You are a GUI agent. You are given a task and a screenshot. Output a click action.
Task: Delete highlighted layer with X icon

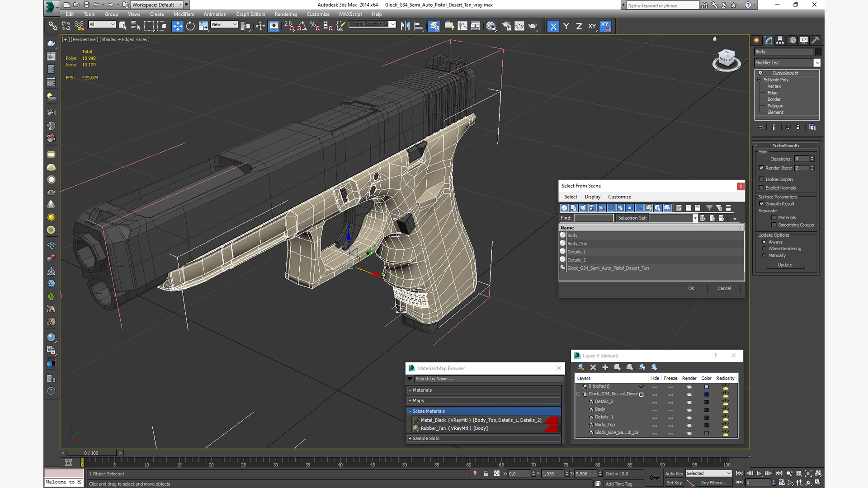pyautogui.click(x=593, y=367)
